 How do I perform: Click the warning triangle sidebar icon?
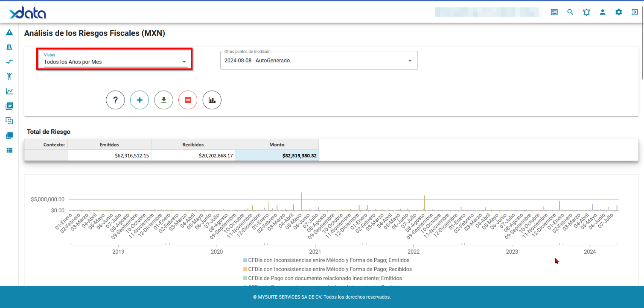coord(9,32)
